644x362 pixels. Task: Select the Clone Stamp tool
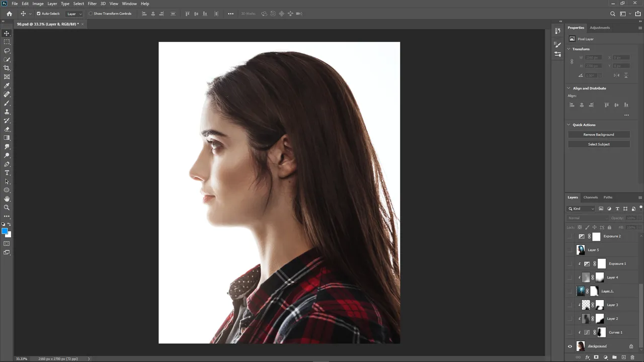7,112
